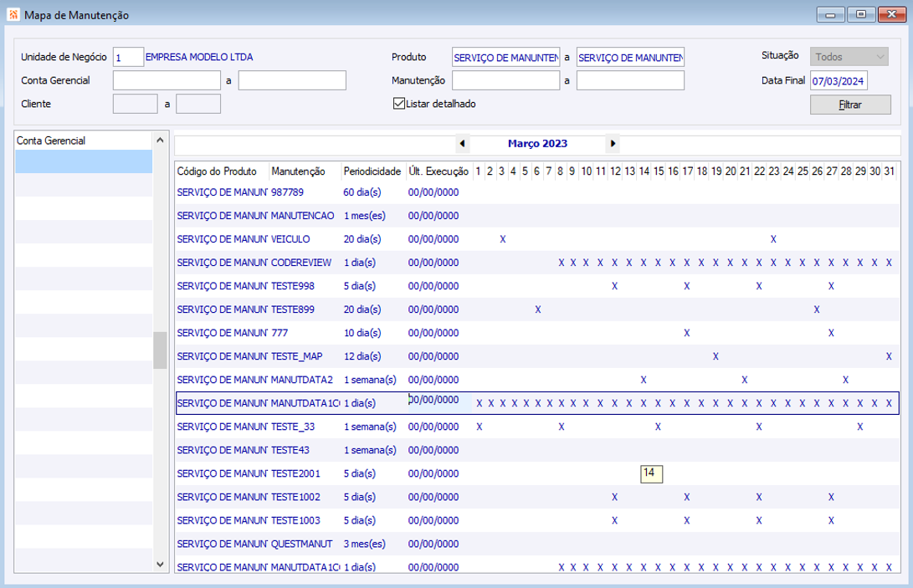Click the second Manutenção filter field
The height and width of the screenshot is (588, 913).
coord(631,80)
